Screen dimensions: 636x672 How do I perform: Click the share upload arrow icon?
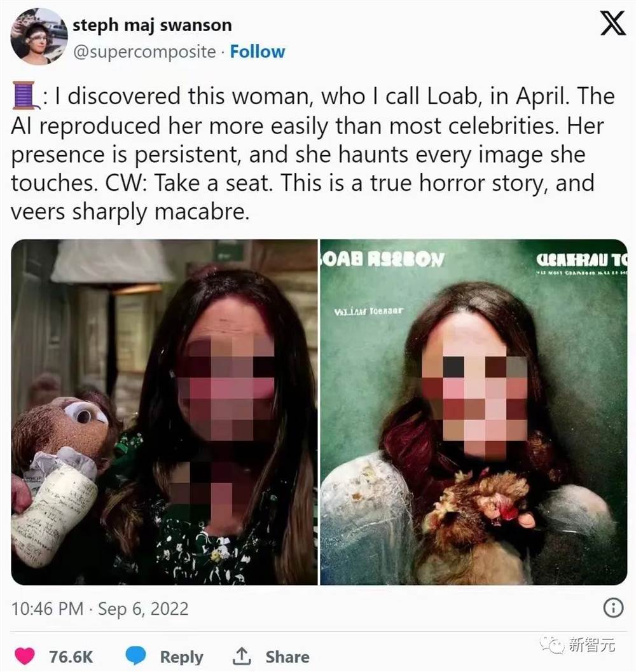[242, 655]
